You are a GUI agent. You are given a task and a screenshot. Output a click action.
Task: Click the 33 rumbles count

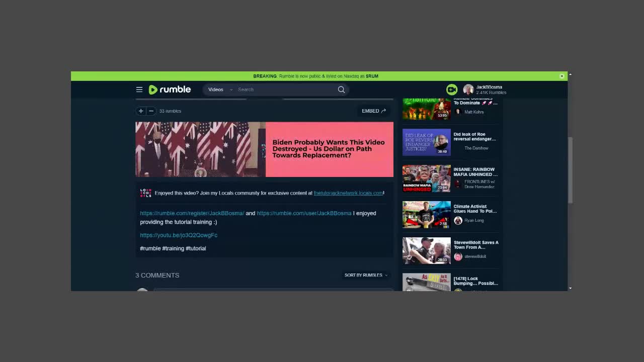pos(170,111)
